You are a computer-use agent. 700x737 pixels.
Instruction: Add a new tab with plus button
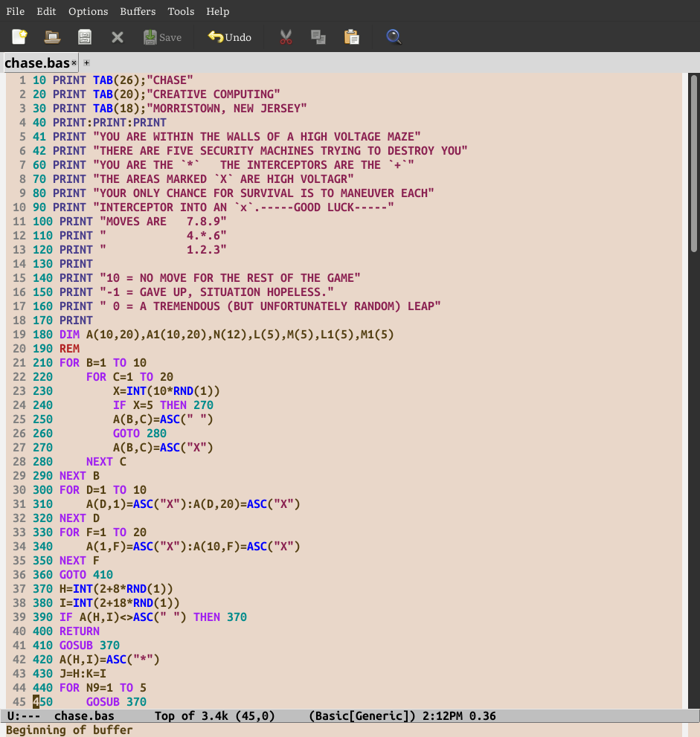pos(86,62)
